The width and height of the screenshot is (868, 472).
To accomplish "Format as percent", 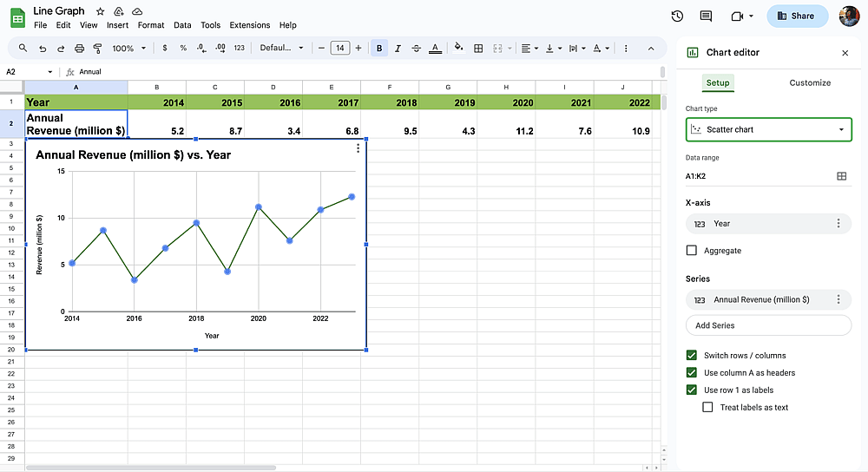I will coord(183,48).
